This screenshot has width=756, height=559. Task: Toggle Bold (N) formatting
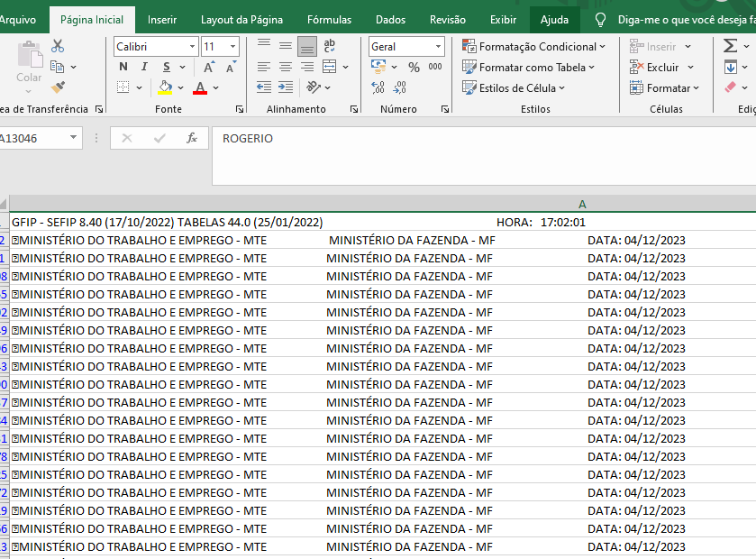coord(123,67)
